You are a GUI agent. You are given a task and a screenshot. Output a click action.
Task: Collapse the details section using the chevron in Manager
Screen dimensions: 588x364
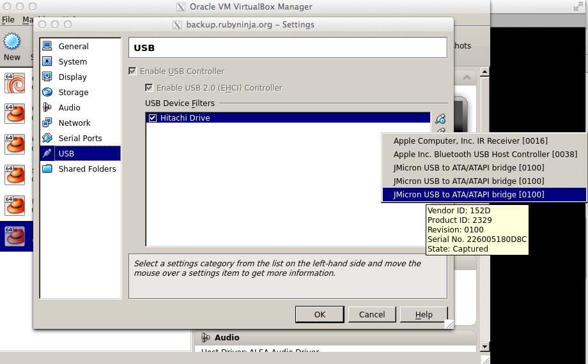pos(467,77)
